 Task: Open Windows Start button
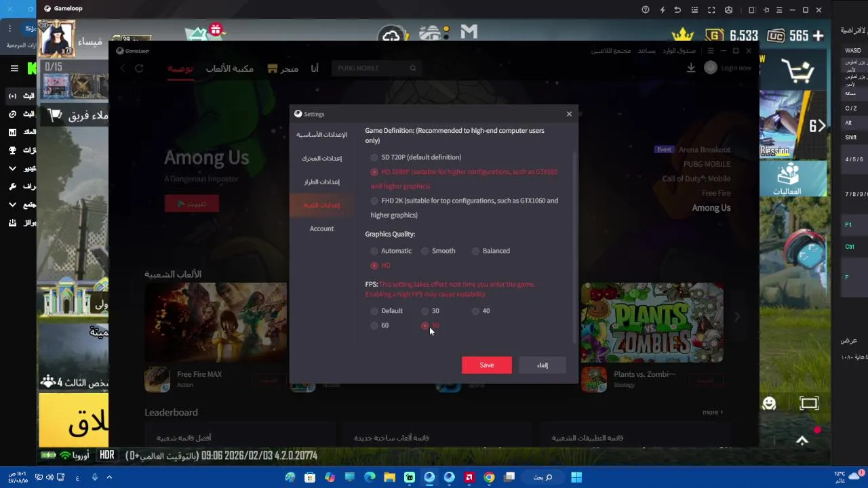tap(576, 477)
